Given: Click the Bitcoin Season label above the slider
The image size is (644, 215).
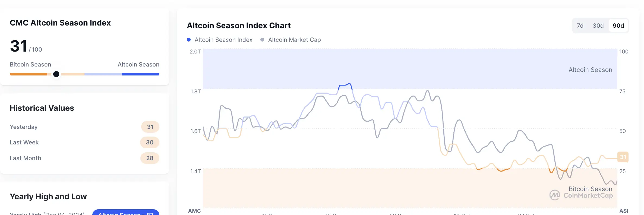Looking at the screenshot, I should coord(30,64).
